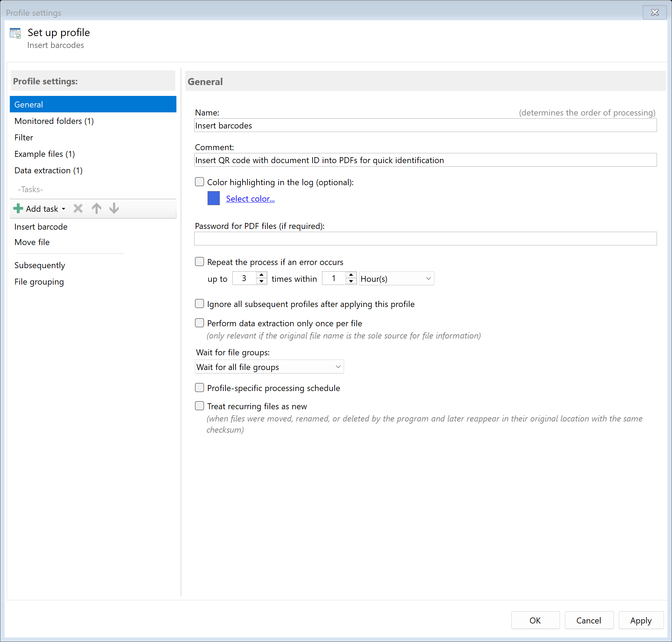Delete the selected task with the X icon
Screen dimensions: 672x642
tap(78, 208)
